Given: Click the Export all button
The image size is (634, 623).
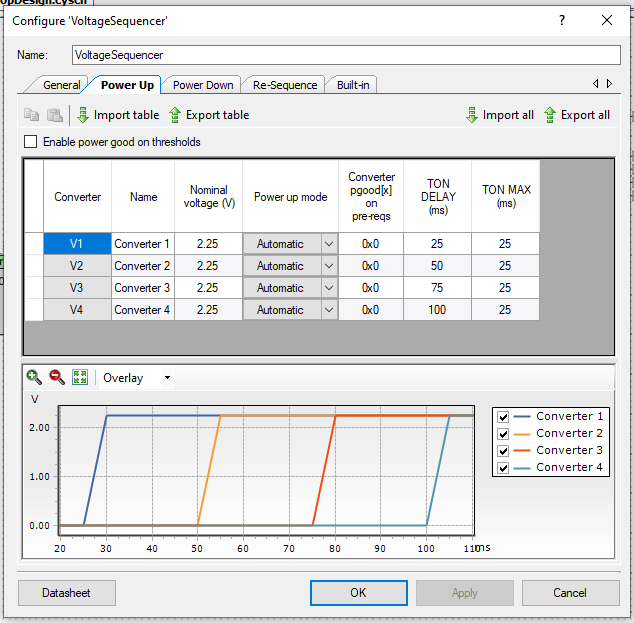Looking at the screenshot, I should [577, 115].
